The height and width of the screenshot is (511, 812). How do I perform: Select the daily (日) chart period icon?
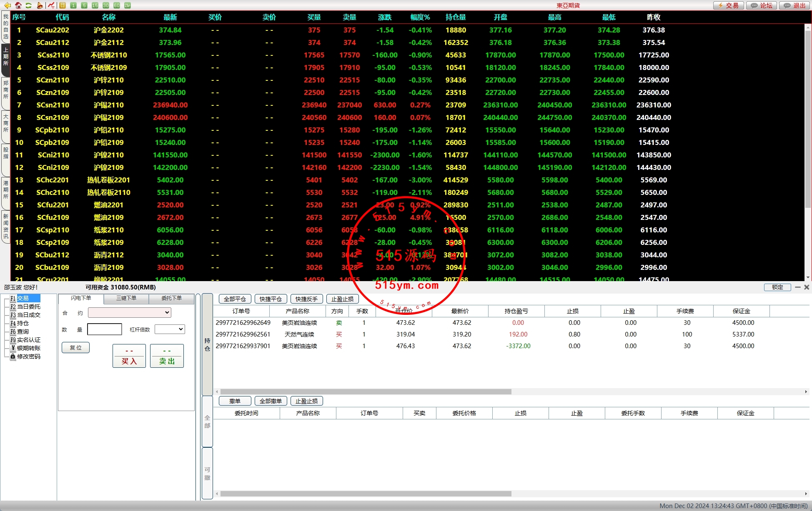coord(63,5)
